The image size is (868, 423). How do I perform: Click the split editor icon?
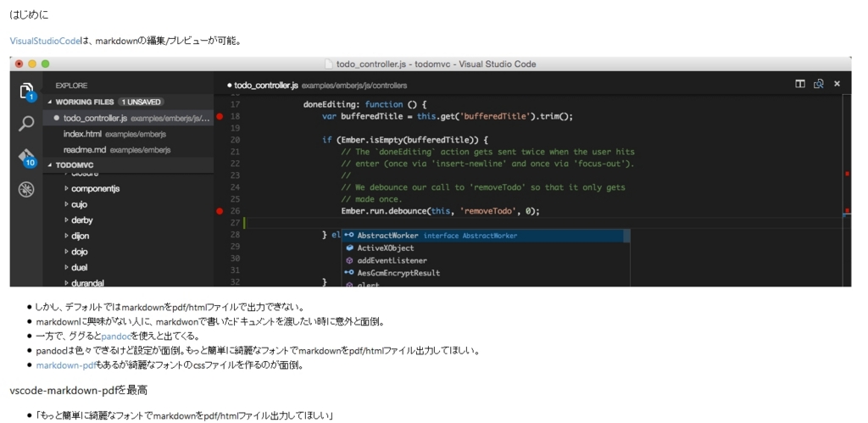(x=800, y=84)
